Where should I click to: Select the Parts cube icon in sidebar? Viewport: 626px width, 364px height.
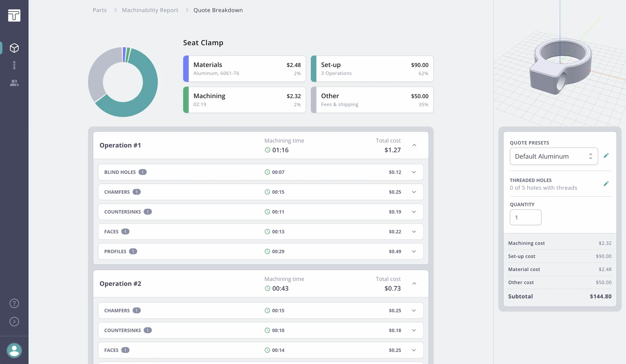(x=14, y=48)
